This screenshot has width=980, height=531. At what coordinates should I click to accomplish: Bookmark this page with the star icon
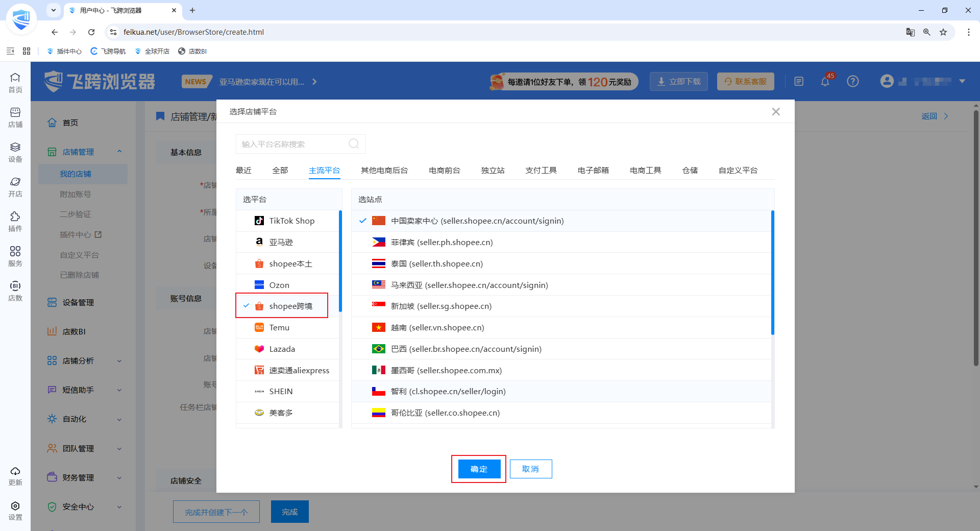point(943,32)
